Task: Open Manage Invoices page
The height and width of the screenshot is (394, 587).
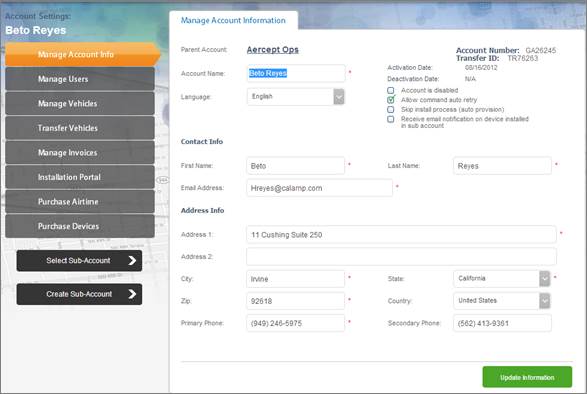Action: click(80, 152)
